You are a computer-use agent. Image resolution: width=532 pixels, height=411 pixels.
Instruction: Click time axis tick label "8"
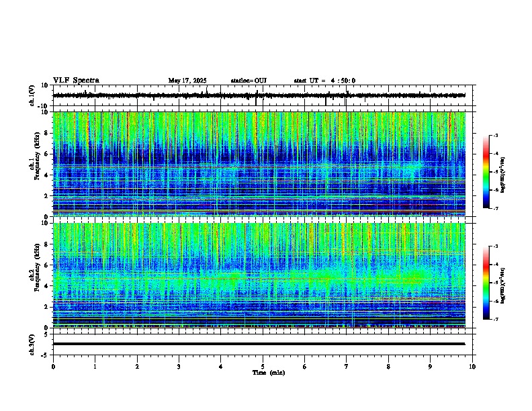pyautogui.click(x=388, y=367)
